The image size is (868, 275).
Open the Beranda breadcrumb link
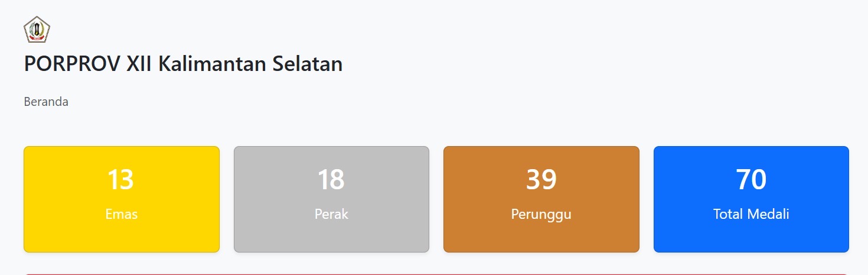pos(46,102)
